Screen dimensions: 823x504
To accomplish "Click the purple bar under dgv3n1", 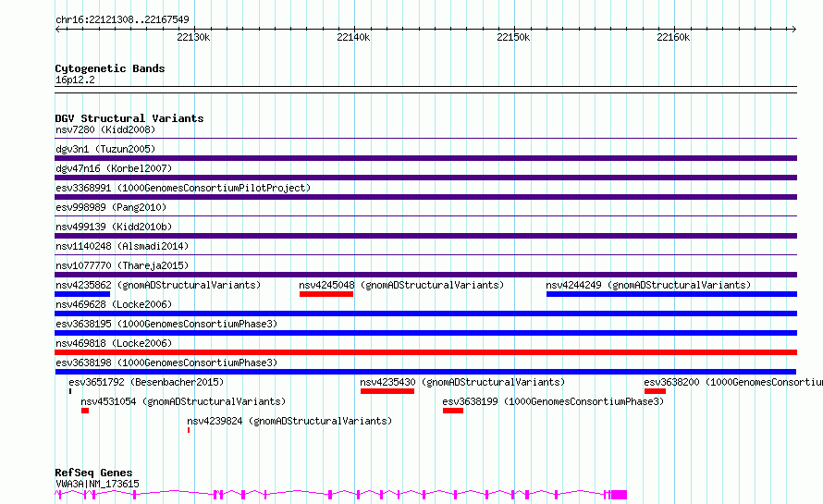I will (426, 158).
